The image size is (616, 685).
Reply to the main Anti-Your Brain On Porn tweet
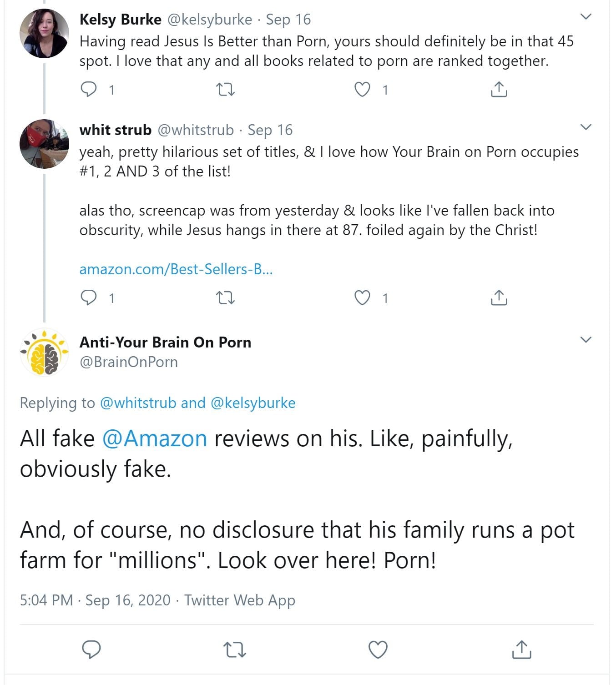(x=91, y=649)
